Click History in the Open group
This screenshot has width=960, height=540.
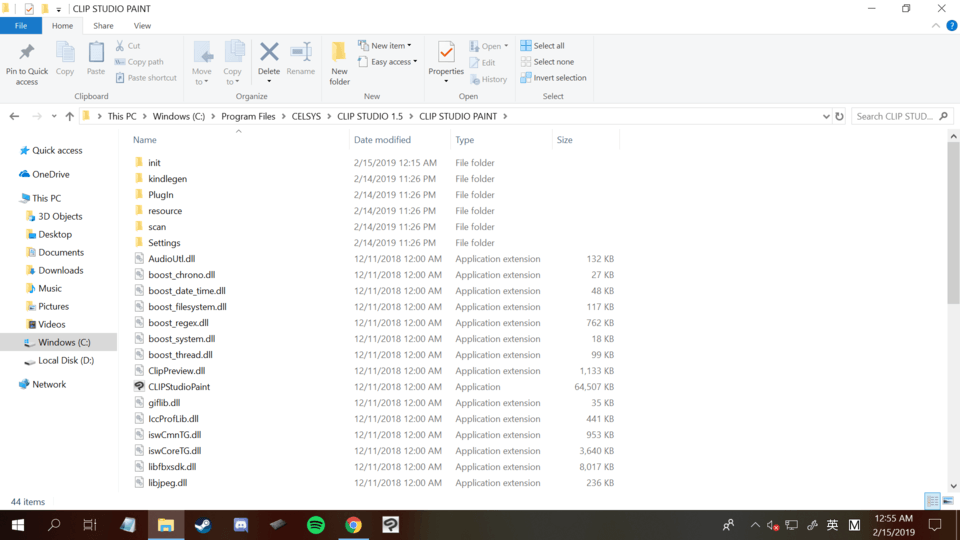pyautogui.click(x=489, y=79)
